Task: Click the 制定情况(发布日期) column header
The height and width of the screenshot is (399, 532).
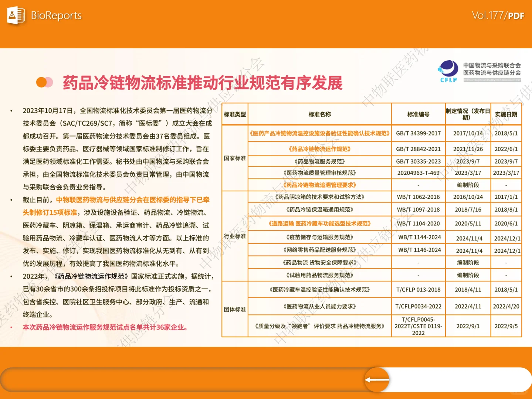Action: [468, 114]
